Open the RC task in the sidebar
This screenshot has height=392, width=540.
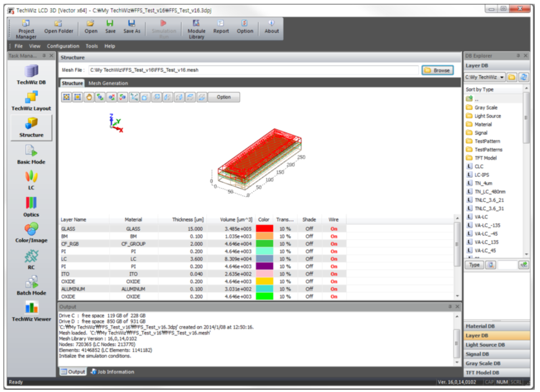click(x=31, y=260)
